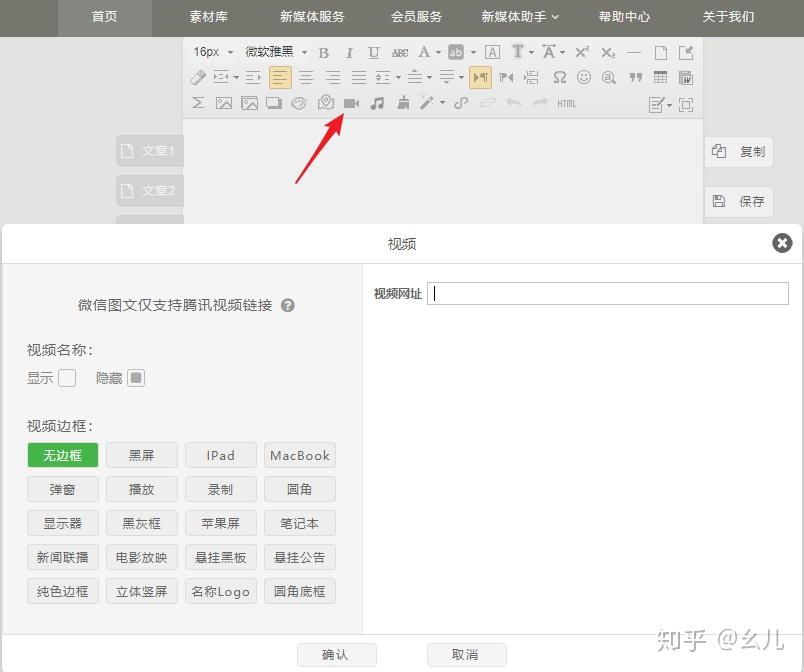Justify text alignment
Image resolution: width=804 pixels, height=672 pixels.
(x=359, y=78)
